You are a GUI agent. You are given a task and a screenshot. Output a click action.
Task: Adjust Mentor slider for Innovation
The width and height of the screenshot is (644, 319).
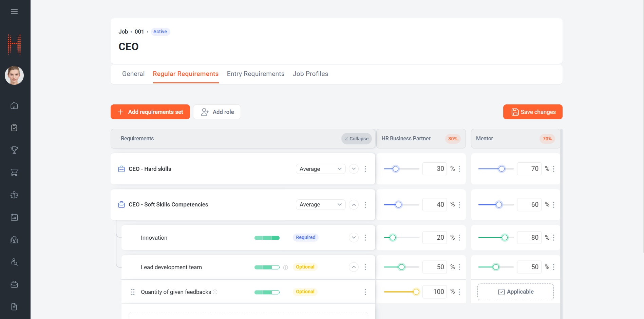click(505, 238)
